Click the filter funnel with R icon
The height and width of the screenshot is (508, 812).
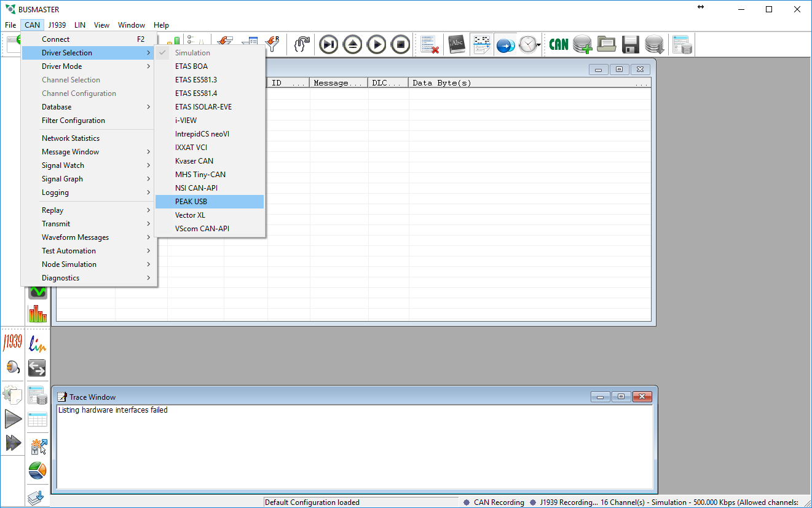[272, 44]
